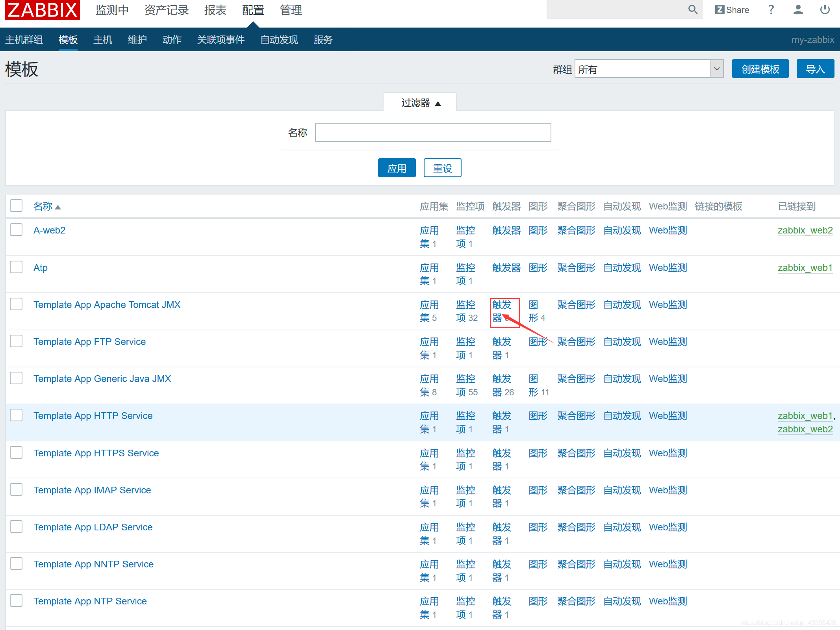The height and width of the screenshot is (630, 840).
Task: Open 自动发现 link in Atp row
Action: point(622,268)
